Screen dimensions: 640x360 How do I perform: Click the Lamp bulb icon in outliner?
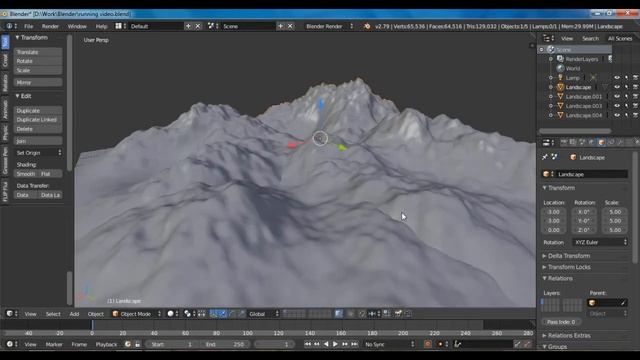pyautogui.click(x=560, y=78)
